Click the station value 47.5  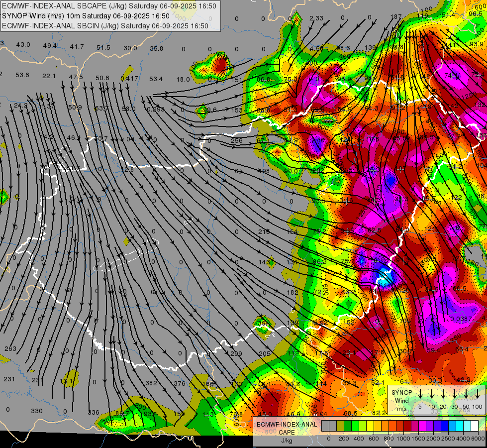pos(76,77)
